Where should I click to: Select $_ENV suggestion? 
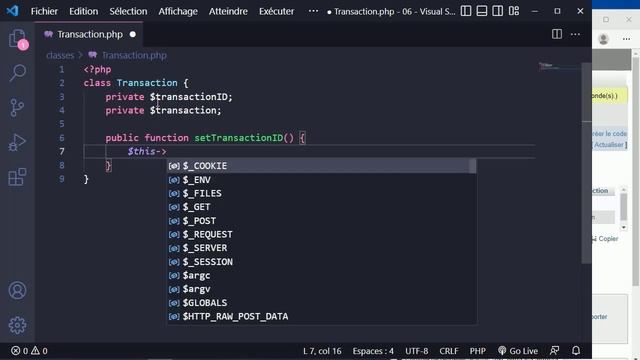pyautogui.click(x=321, y=180)
